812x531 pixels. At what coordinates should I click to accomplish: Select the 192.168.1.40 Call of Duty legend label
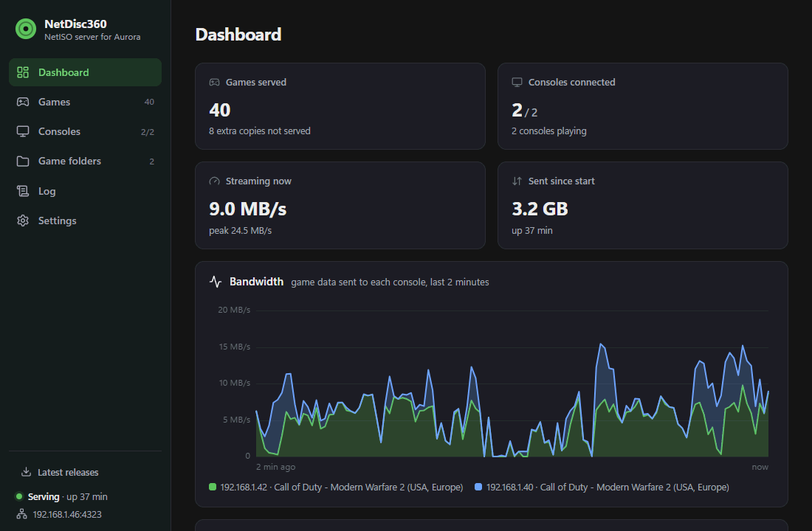click(x=608, y=487)
